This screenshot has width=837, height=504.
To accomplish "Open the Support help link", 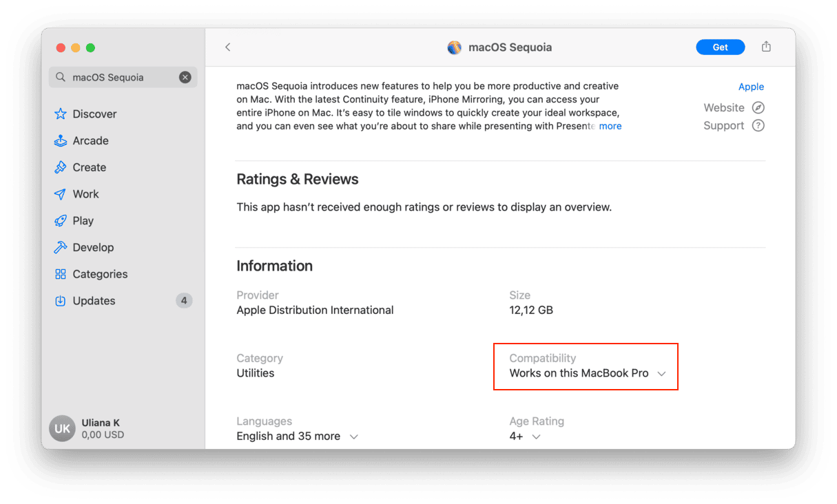I will (x=758, y=125).
